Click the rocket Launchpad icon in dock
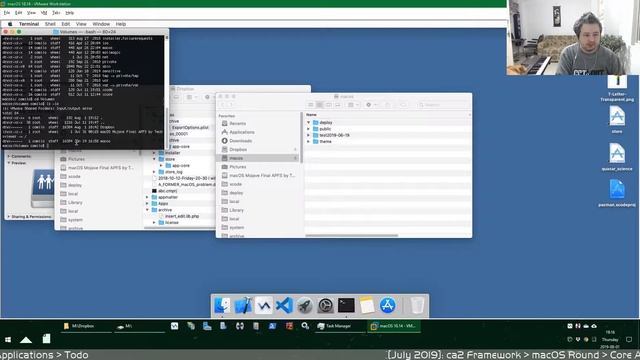Image resolution: width=640 pixels, height=360 pixels. (305, 305)
